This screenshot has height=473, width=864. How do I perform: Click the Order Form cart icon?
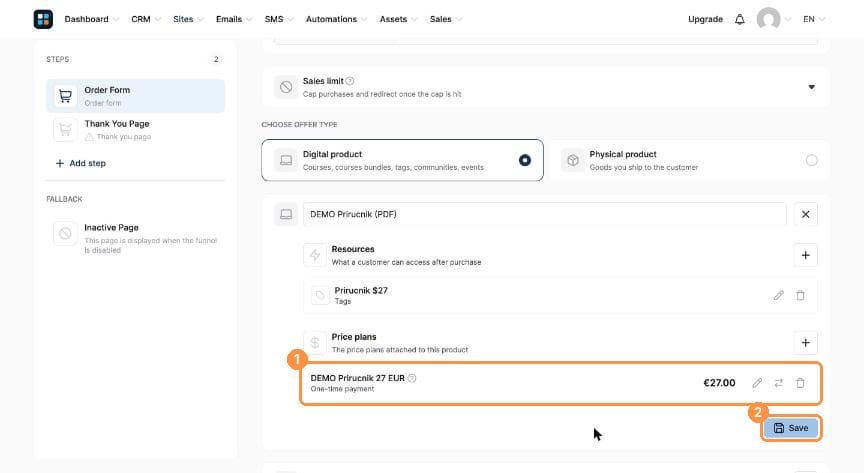[65, 96]
